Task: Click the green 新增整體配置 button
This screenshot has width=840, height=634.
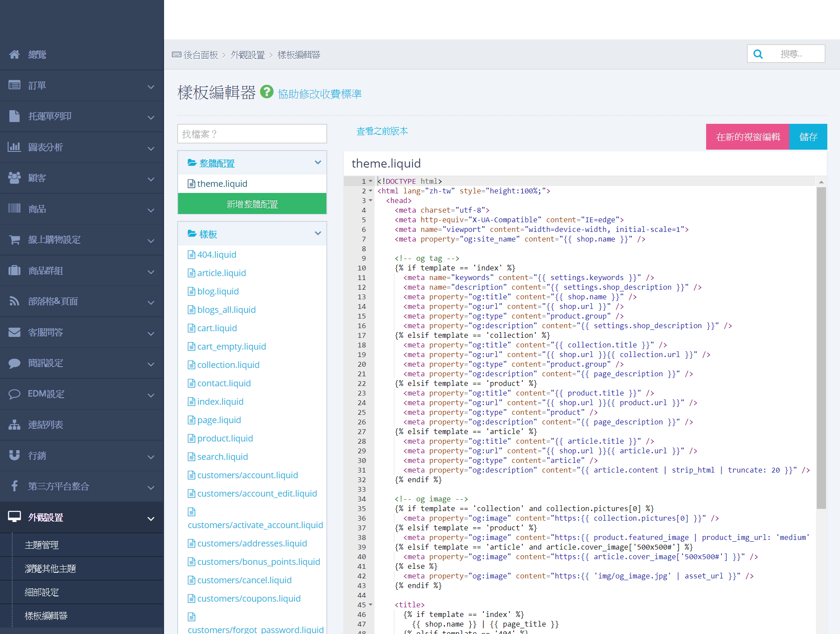Action: point(252,203)
